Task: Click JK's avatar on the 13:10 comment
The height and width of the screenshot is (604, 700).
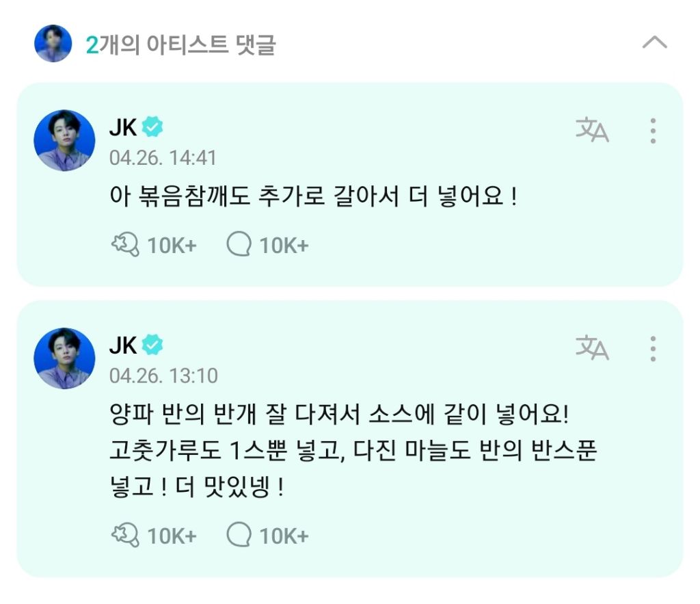Action: [x=64, y=358]
